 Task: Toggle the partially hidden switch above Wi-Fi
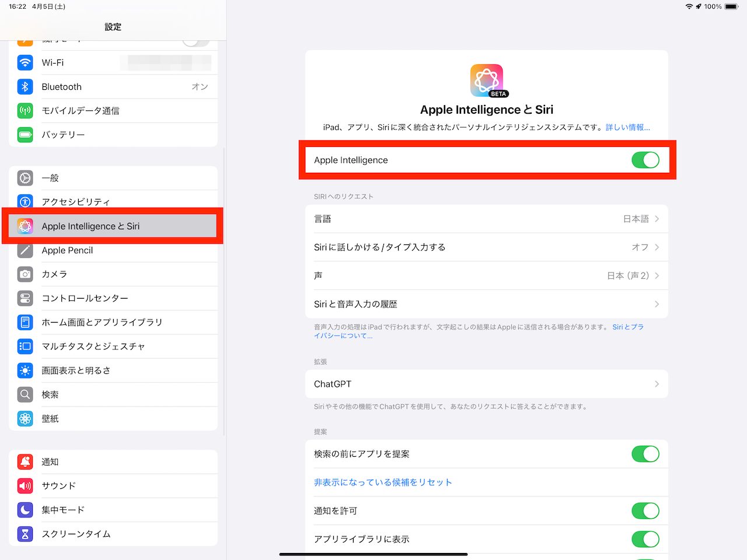pos(196,42)
